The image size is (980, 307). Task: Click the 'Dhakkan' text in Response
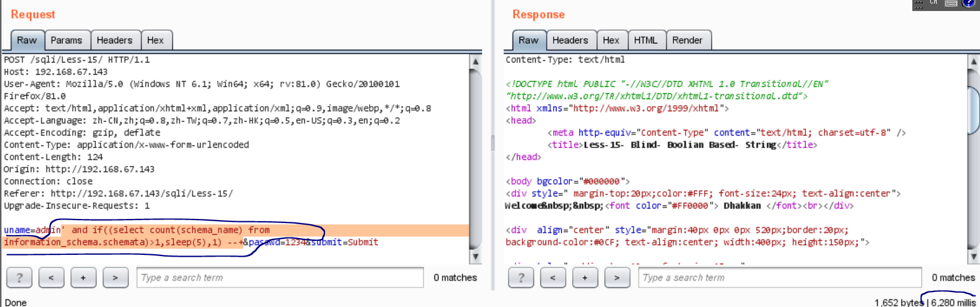[742, 206]
